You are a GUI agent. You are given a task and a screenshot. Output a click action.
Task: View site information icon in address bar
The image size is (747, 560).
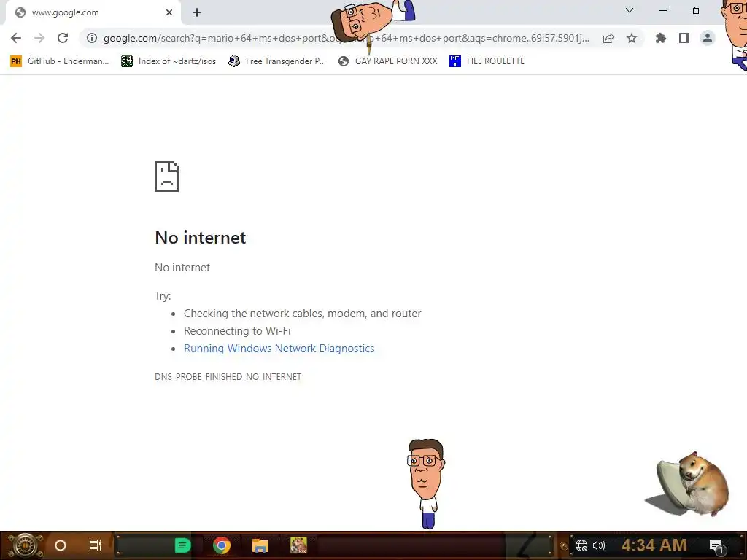[x=92, y=38]
